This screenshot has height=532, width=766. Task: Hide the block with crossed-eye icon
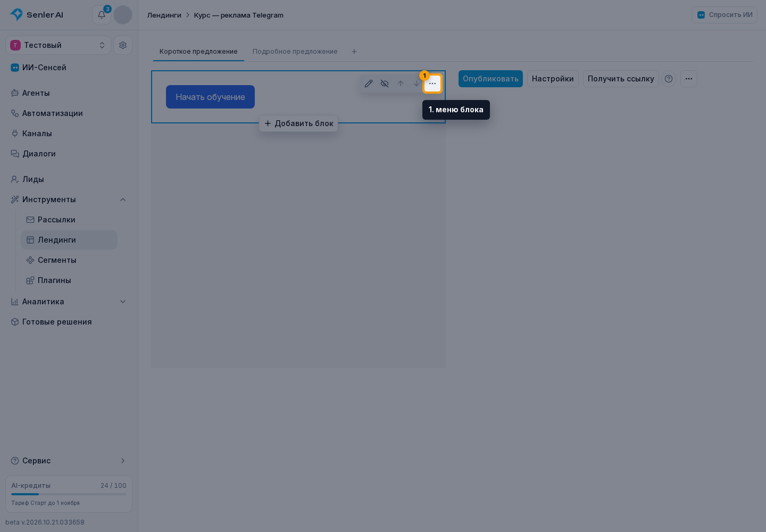click(385, 84)
